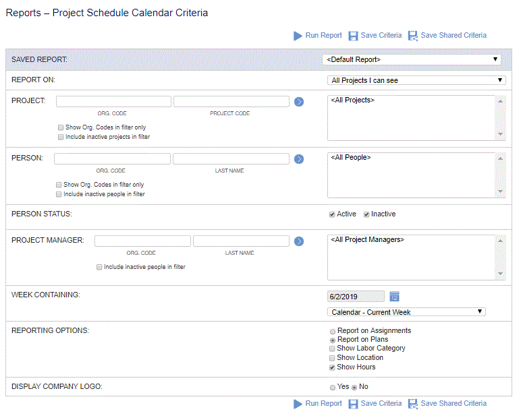
Task: Click the top Save Shared Criteria icon
Action: pos(412,36)
